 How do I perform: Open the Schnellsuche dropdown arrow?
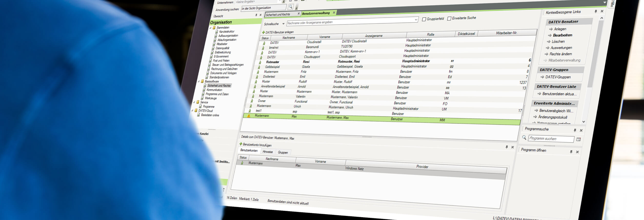click(x=283, y=24)
